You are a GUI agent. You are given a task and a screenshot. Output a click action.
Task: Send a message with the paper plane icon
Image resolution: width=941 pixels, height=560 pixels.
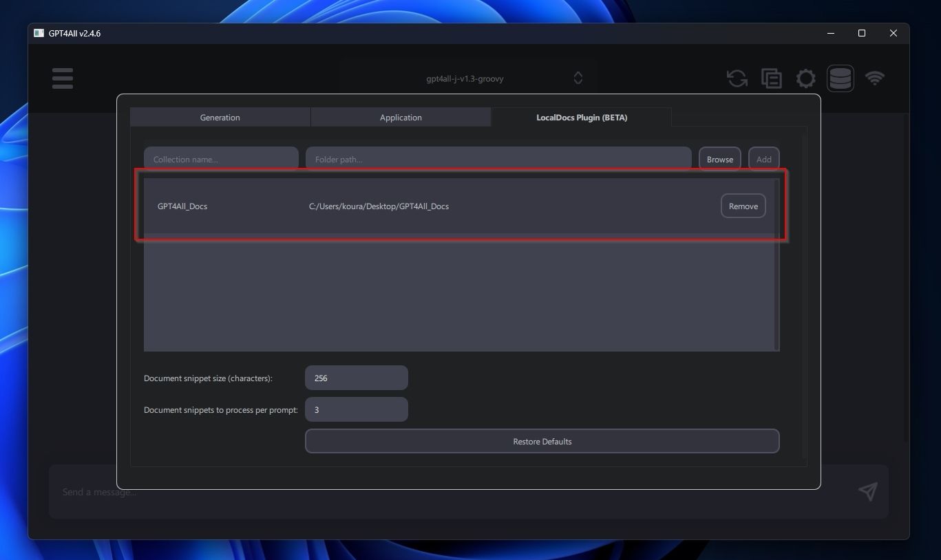[867, 491]
